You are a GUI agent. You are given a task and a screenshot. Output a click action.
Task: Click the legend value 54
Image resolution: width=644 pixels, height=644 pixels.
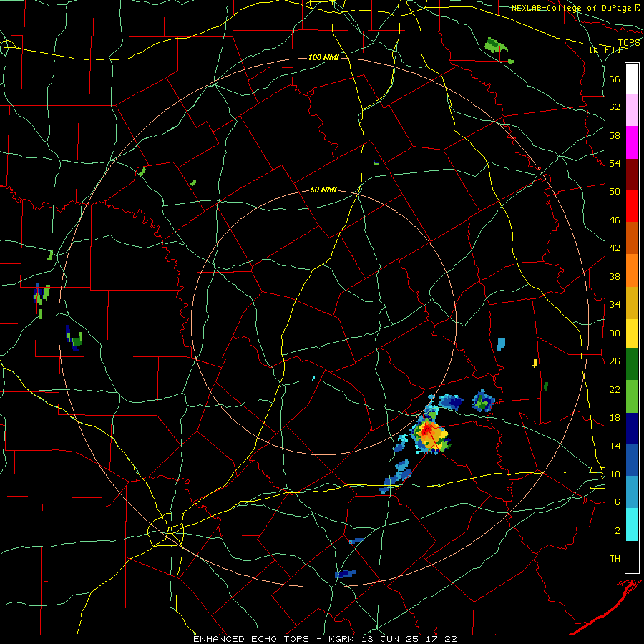(x=615, y=163)
